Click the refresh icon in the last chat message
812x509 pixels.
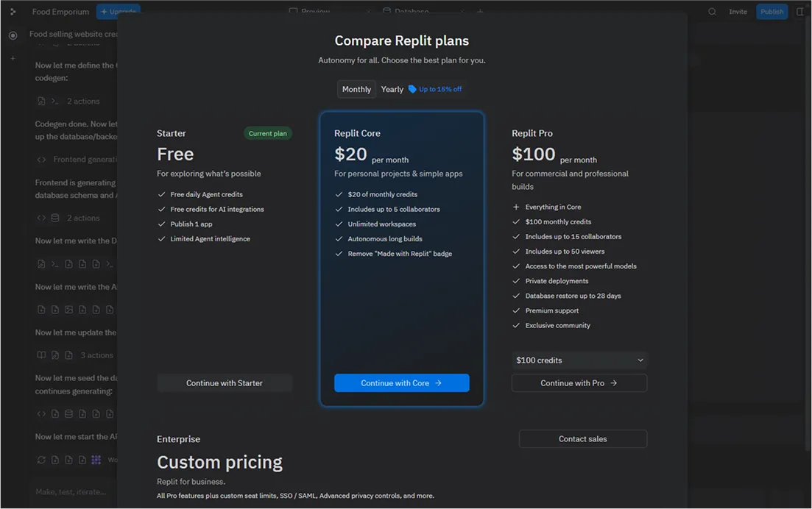click(41, 459)
